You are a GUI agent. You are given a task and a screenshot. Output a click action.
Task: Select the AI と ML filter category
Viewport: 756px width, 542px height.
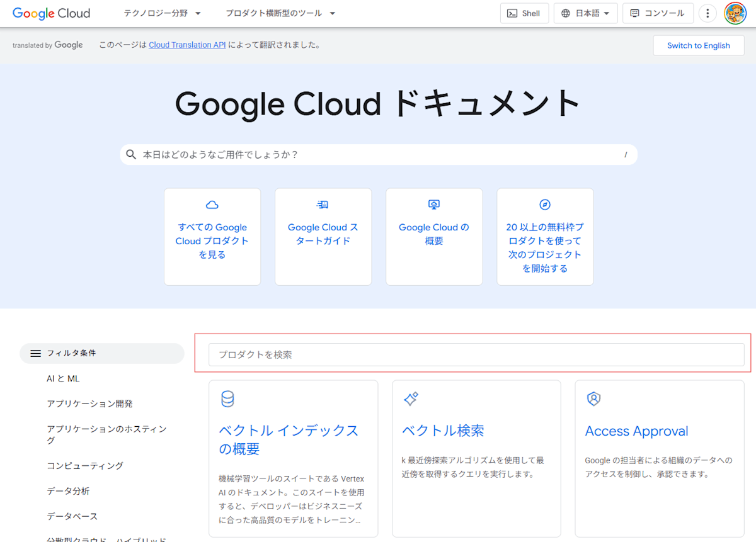coord(62,378)
